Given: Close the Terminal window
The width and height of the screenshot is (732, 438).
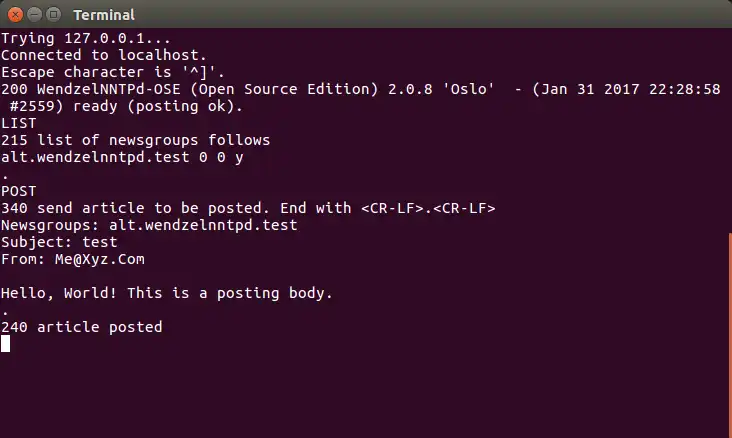Looking at the screenshot, I should coord(15,15).
